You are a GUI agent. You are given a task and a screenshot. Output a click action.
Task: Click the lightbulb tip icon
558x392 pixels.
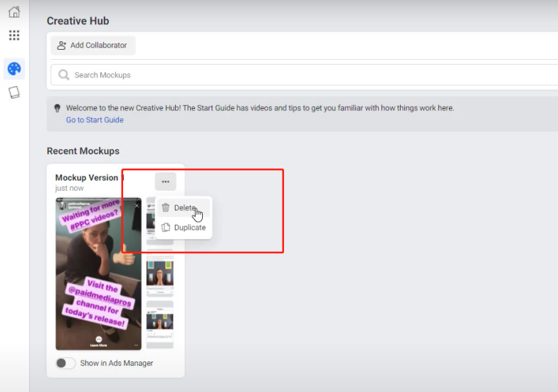coord(57,108)
